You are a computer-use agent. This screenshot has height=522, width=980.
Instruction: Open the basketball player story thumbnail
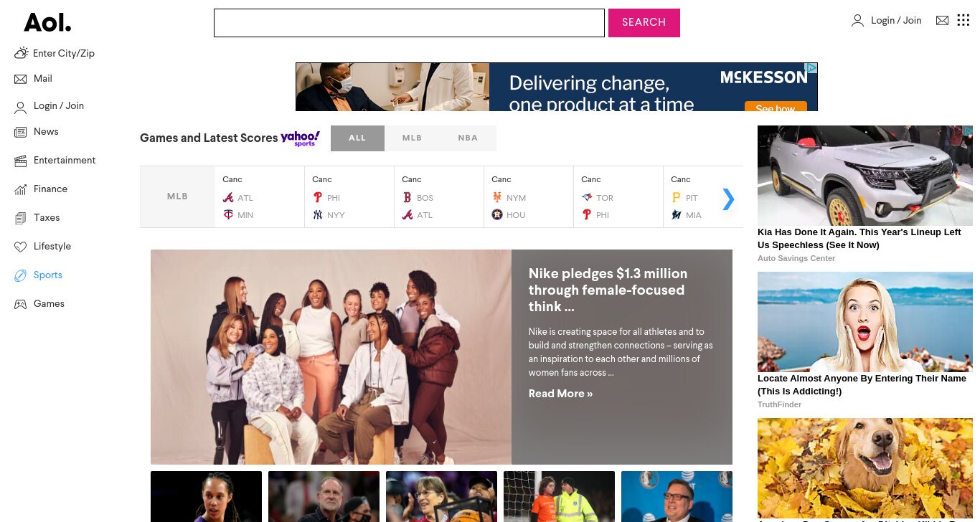pyautogui.click(x=206, y=496)
